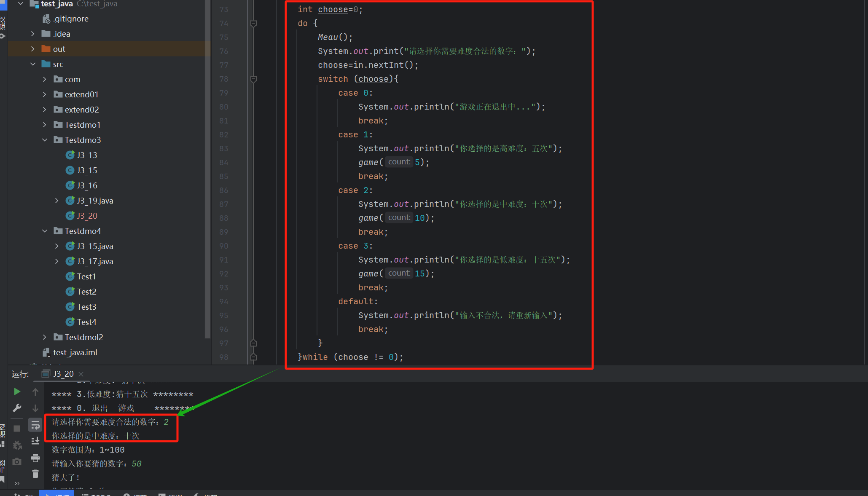The image size is (868, 496).
Task: Open class Test2
Action: [x=86, y=292]
